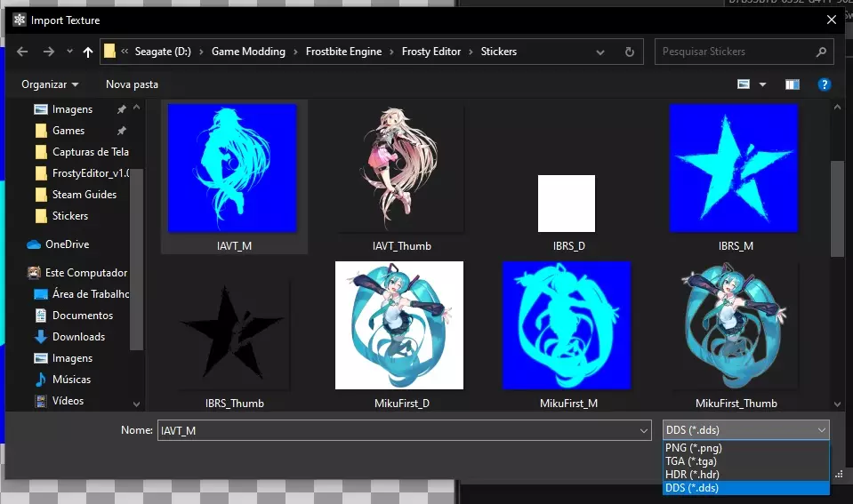Toggle the preview pane icon
The width and height of the screenshot is (853, 504).
point(792,84)
